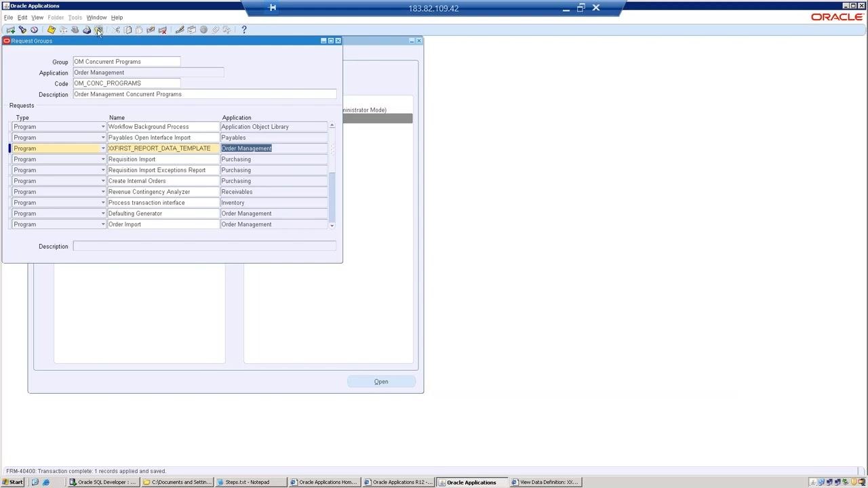Open Type dropdown for XXFIRST_REPORT_DATA_TEMPLATE row
Screen dimensions: 868x488
103,148
